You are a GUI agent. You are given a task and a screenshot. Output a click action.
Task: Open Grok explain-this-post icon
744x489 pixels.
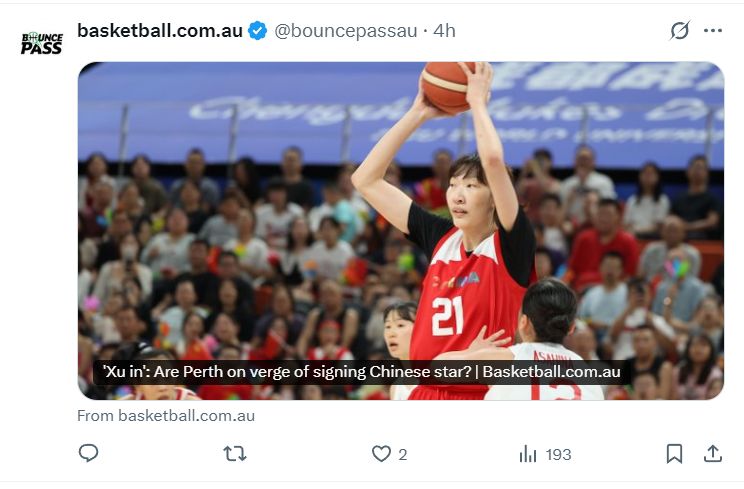pos(679,31)
